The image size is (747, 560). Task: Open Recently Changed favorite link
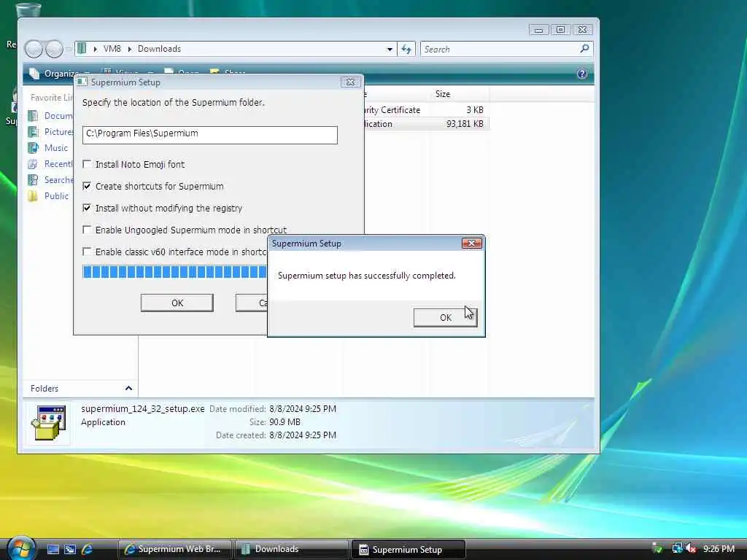(58, 164)
